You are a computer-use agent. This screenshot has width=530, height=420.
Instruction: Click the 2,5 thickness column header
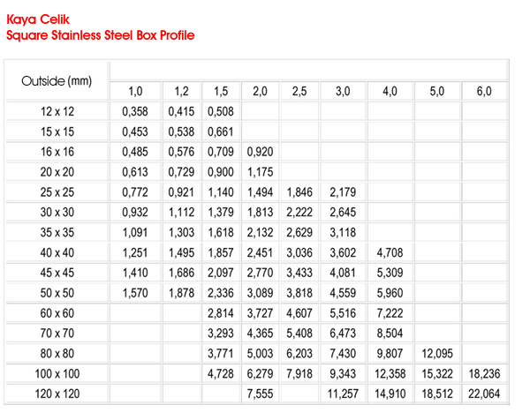tap(299, 92)
